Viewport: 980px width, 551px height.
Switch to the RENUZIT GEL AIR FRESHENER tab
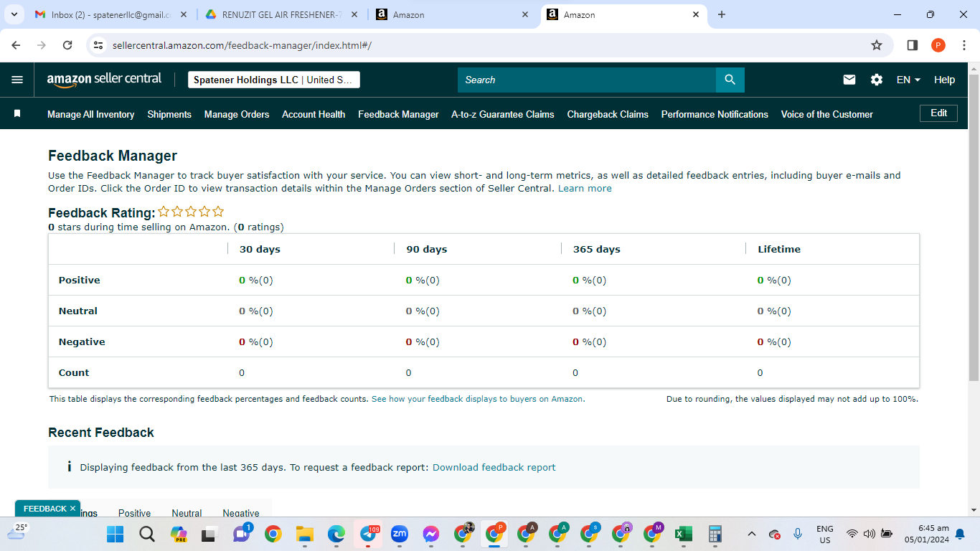click(283, 14)
